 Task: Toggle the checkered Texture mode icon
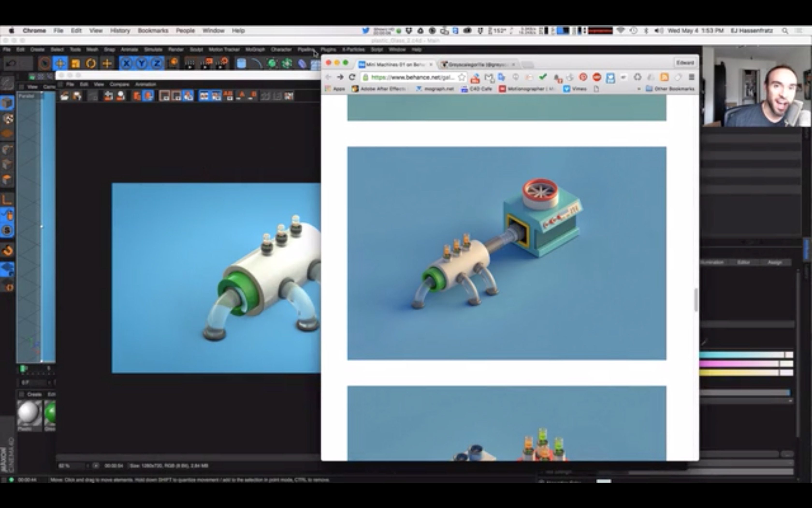7,119
